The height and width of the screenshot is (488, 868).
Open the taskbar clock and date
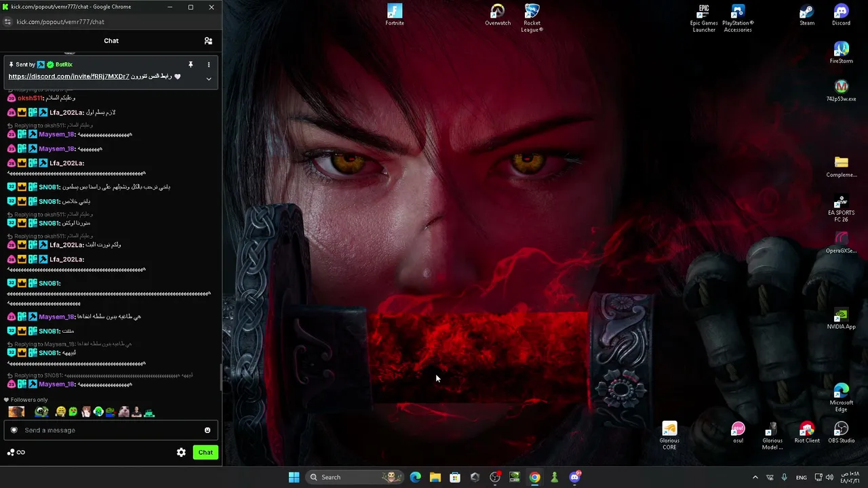pos(850,477)
